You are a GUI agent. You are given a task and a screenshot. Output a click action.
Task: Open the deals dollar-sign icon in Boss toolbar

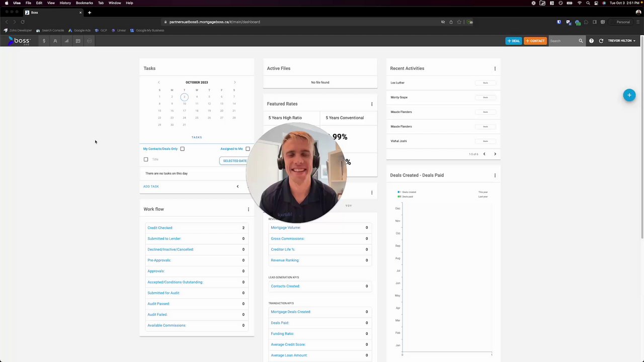tap(44, 41)
